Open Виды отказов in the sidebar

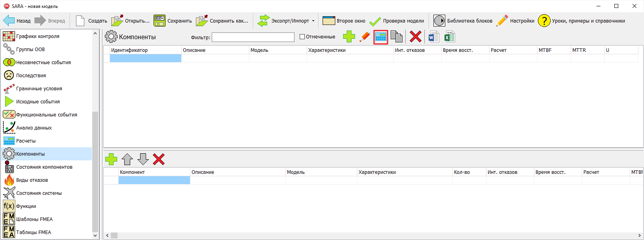click(32, 180)
